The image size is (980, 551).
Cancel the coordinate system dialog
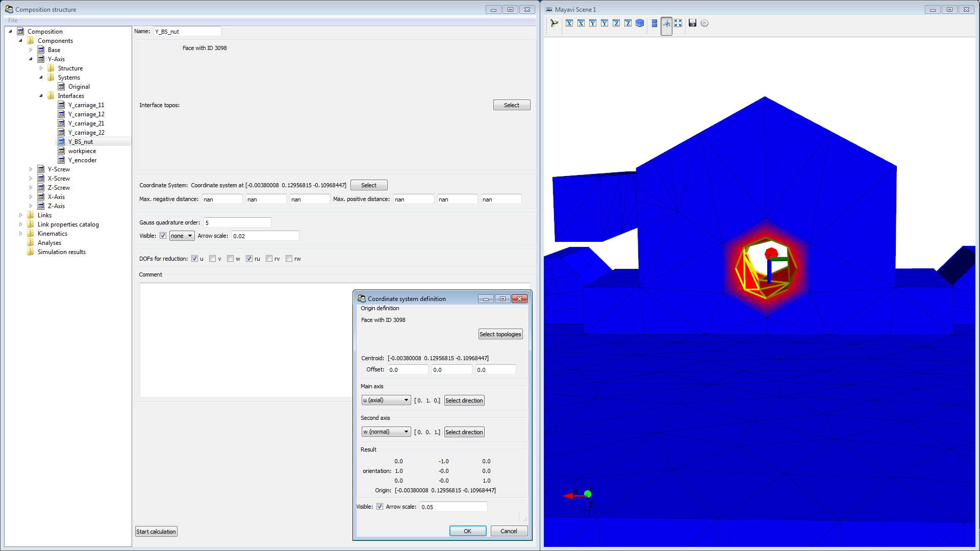click(509, 531)
